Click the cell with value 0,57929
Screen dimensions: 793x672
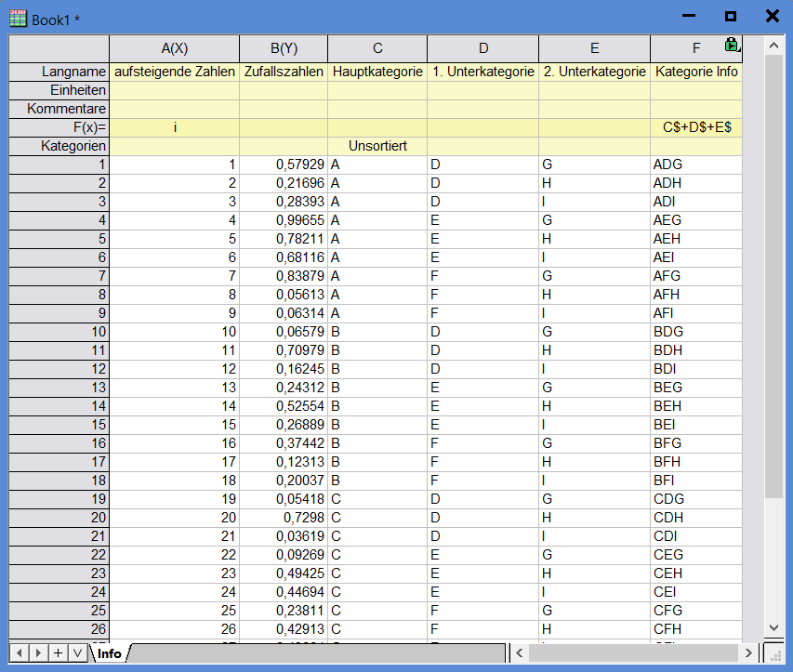[284, 165]
